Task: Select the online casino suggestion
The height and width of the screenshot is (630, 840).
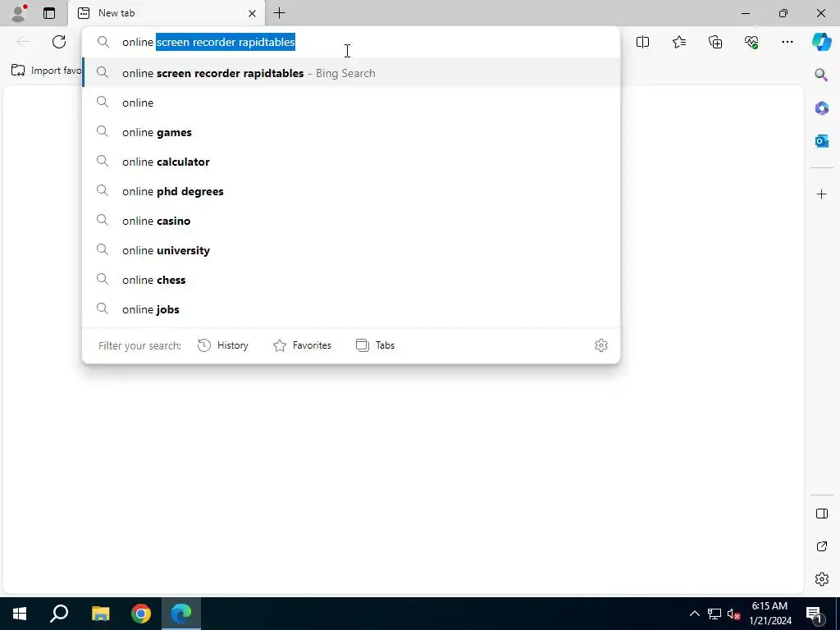Action: click(x=351, y=221)
